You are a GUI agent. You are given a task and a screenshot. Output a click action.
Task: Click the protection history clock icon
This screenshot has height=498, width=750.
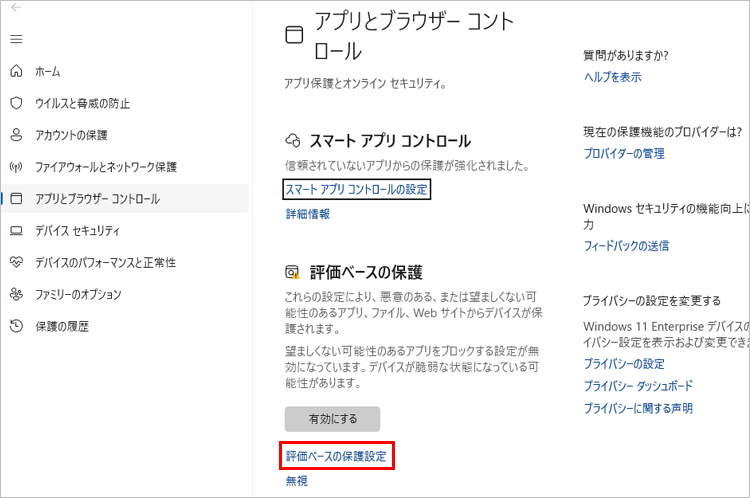point(15,327)
